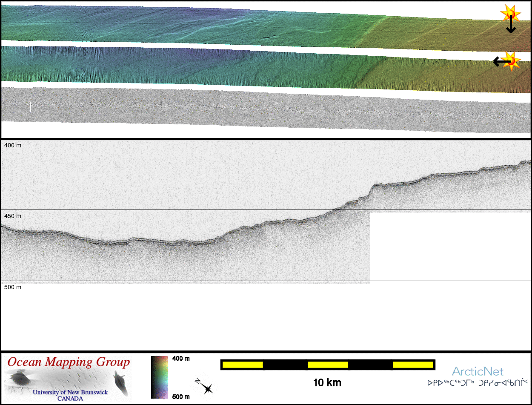Click the middle yellow scale bar segment
Screen dimensions: 532x405
(327, 365)
